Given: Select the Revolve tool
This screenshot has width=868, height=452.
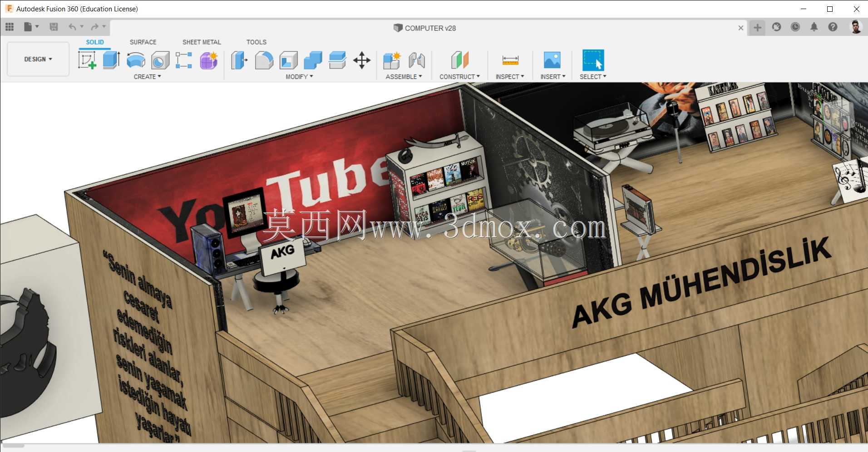Looking at the screenshot, I should [136, 60].
